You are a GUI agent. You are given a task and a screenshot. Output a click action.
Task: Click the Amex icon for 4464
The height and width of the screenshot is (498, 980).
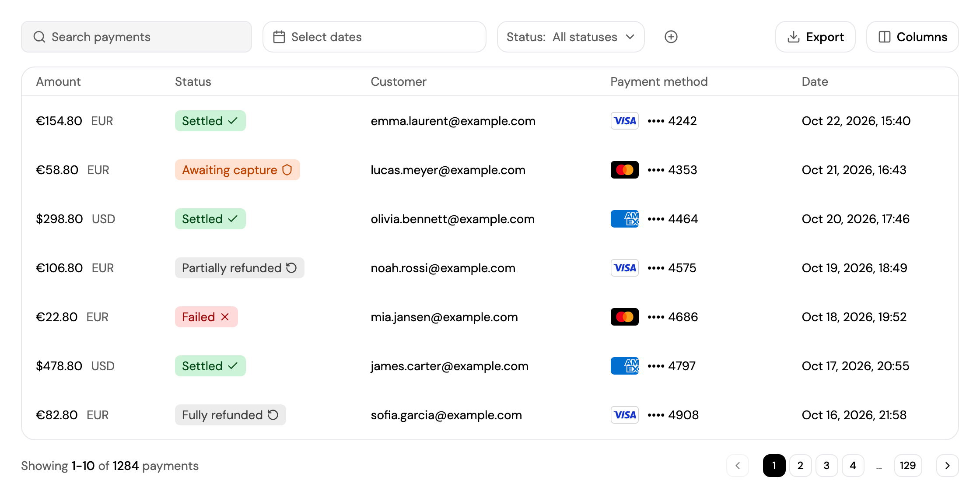[x=624, y=219]
